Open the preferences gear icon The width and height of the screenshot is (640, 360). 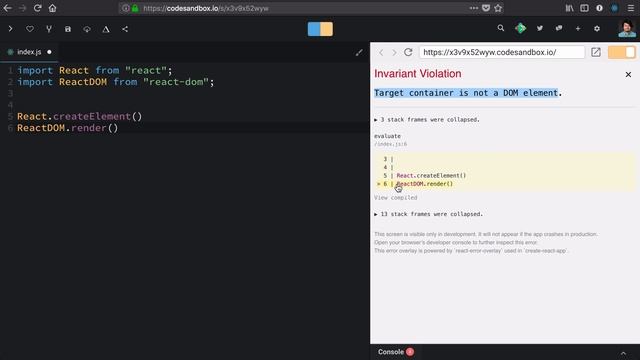pos(597,29)
